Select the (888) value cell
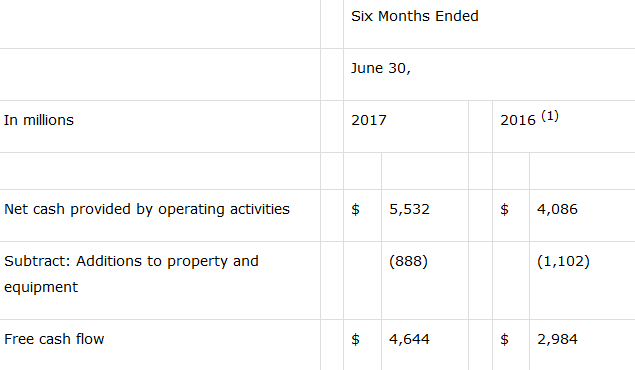This screenshot has width=635, height=370. pyautogui.click(x=408, y=261)
